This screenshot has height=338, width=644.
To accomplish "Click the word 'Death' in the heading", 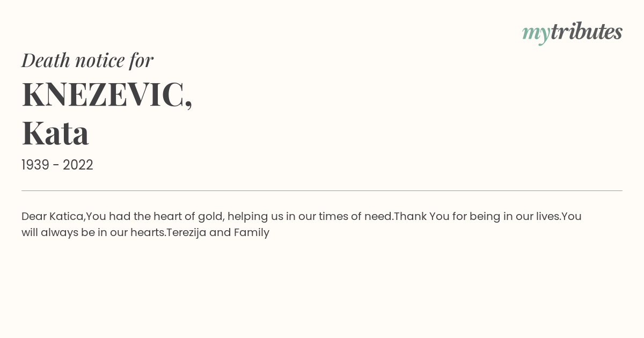I will pyautogui.click(x=46, y=60).
